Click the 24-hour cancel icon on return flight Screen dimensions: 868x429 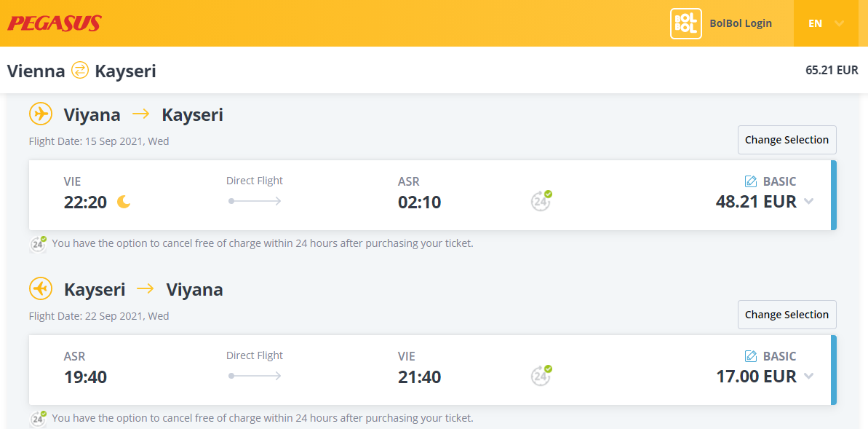click(541, 376)
